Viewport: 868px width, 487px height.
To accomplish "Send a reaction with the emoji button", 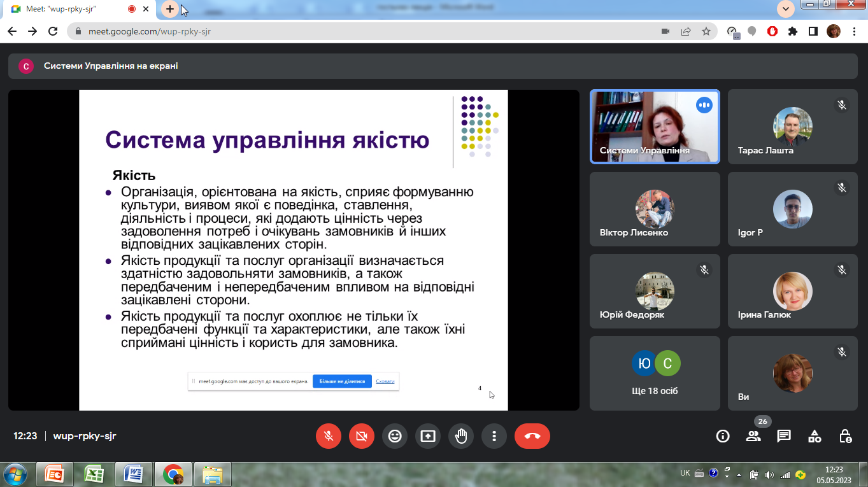I will pyautogui.click(x=395, y=436).
